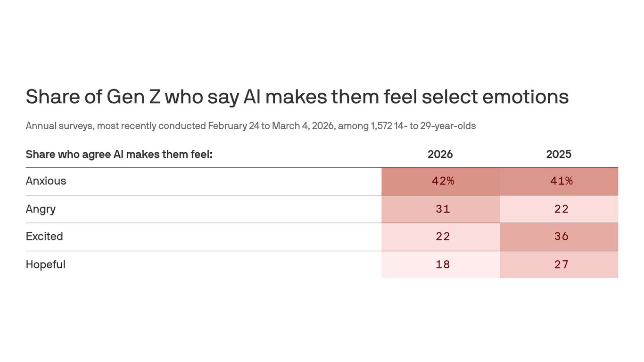Click the '1,572' sample size in subtitle

381,126
